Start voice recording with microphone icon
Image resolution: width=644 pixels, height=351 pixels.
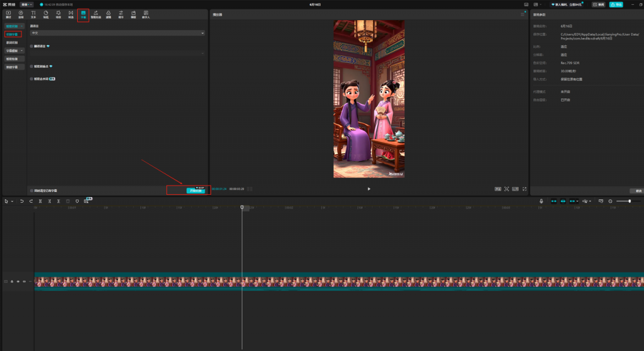541,201
